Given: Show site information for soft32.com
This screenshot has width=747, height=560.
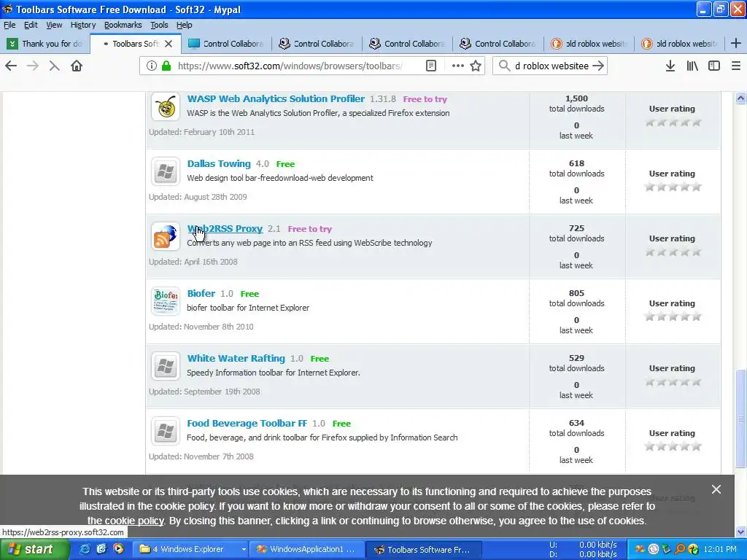Looking at the screenshot, I should tap(151, 66).
